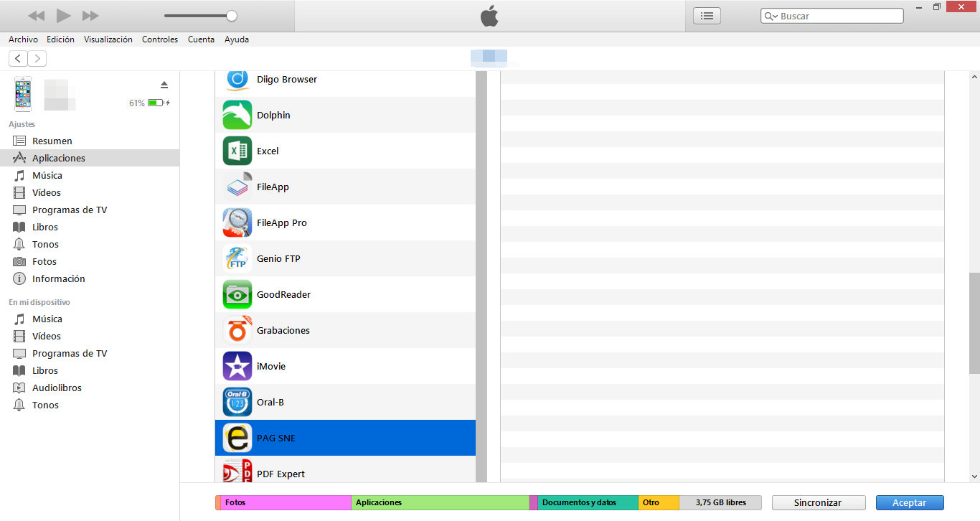The image size is (980, 521).
Task: Click the play button
Action: (x=63, y=16)
